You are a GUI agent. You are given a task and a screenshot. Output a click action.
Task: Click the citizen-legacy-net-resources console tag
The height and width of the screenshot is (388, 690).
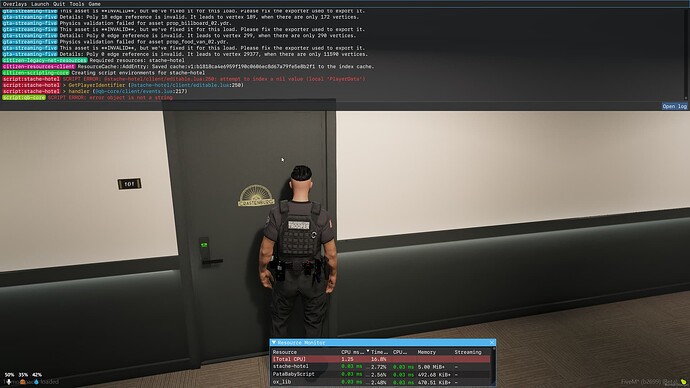(45, 60)
